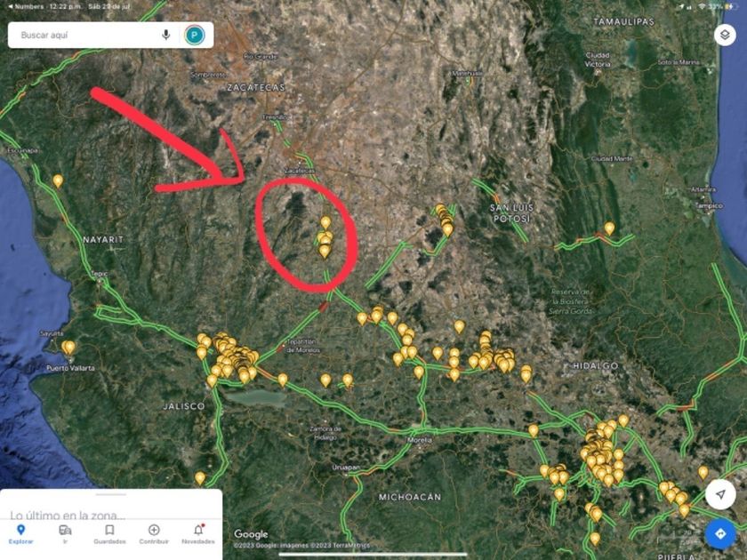747x560 pixels.
Task: Open the Novedades notifications tab
Action: coord(198,534)
